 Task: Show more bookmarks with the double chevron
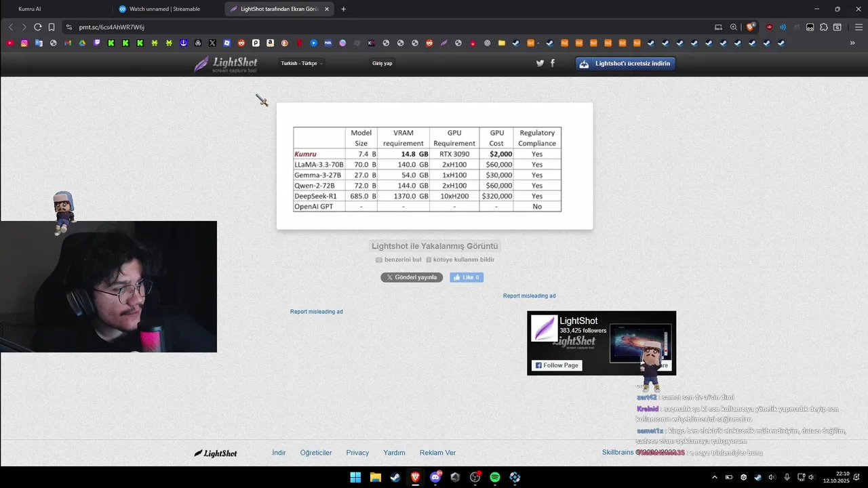click(852, 43)
